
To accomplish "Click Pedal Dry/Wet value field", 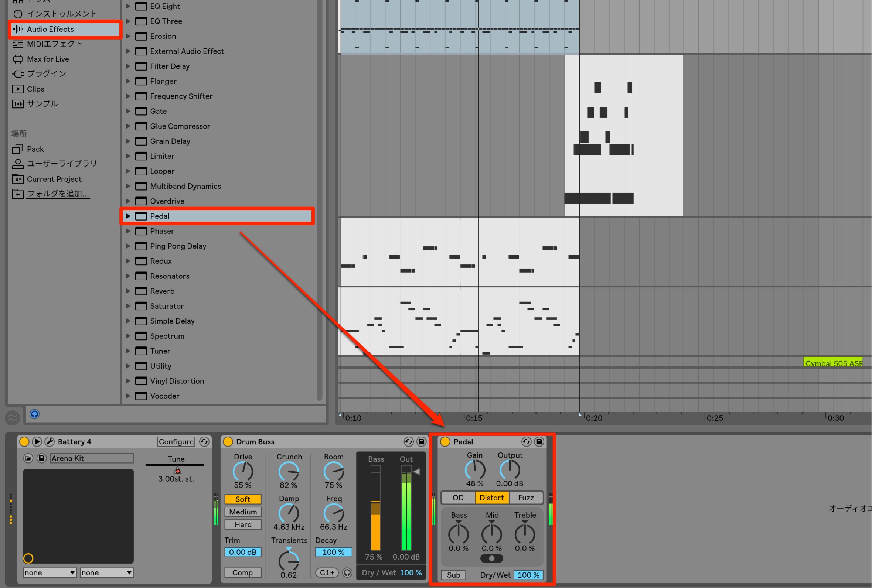I will point(528,575).
